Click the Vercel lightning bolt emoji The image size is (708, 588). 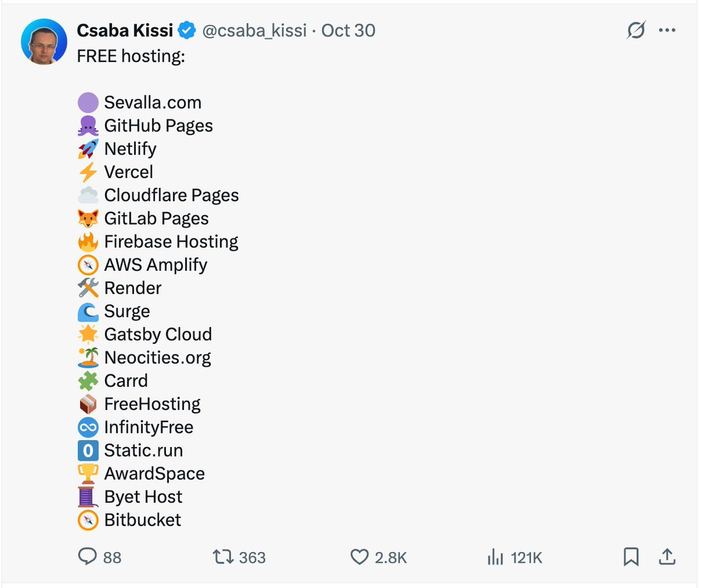point(88,172)
